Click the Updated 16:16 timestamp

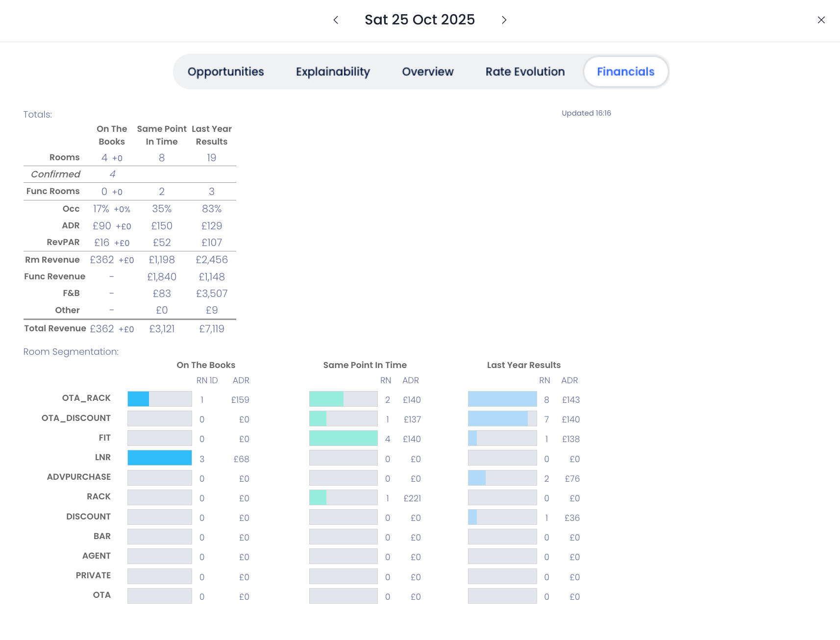pyautogui.click(x=586, y=113)
